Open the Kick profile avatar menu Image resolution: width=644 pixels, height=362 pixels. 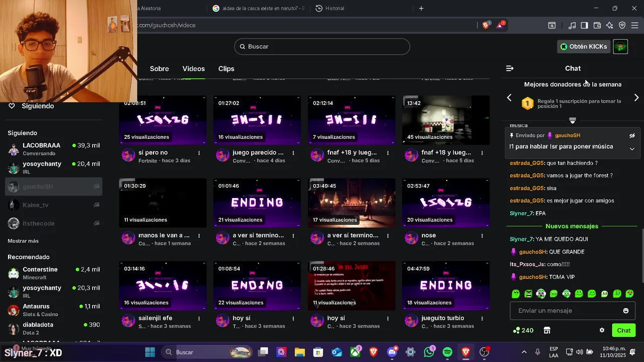tap(620, 46)
